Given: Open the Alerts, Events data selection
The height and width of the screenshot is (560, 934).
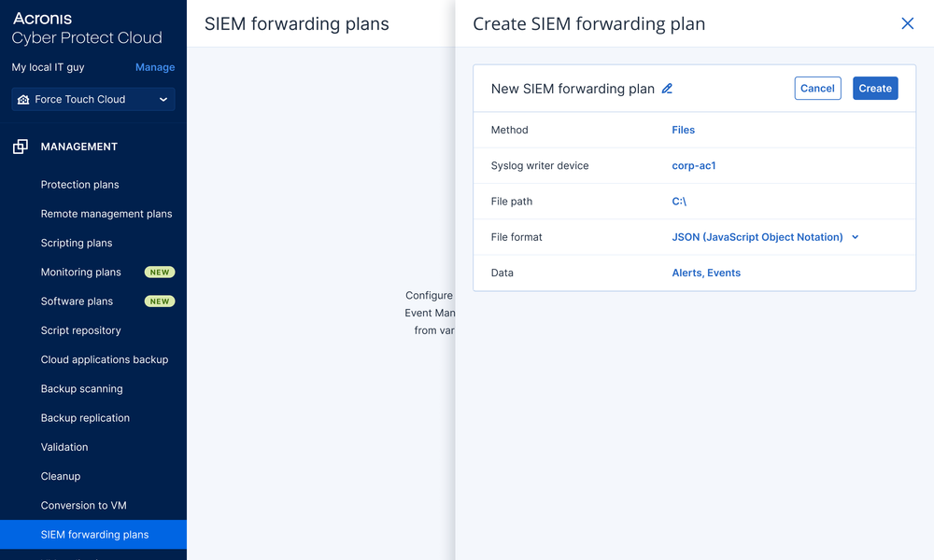Looking at the screenshot, I should [706, 273].
